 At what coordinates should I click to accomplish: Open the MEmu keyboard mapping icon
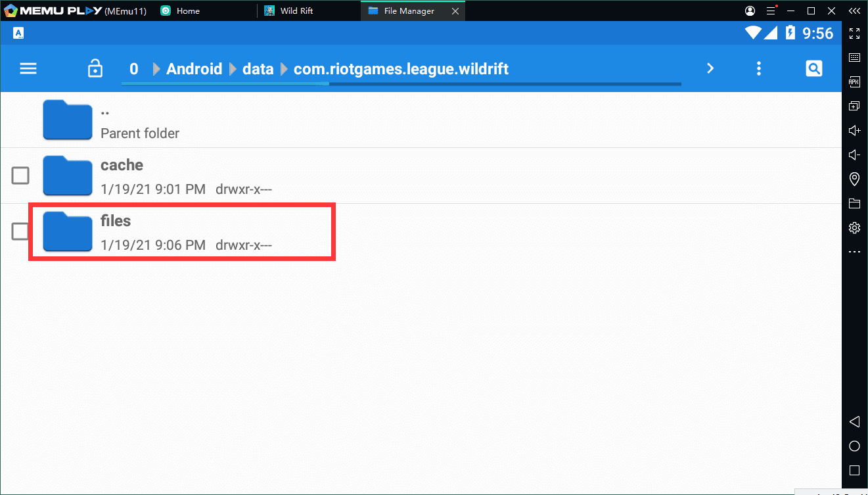tap(854, 58)
